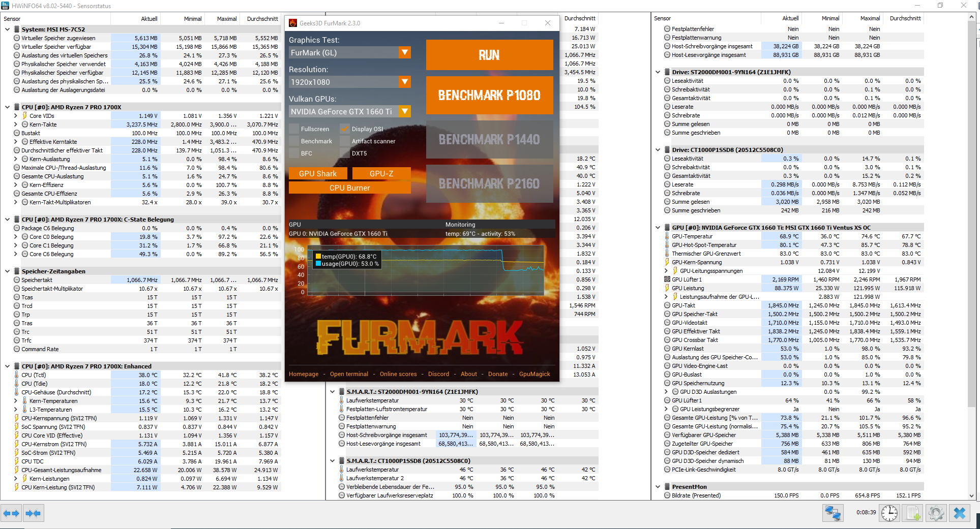
Task: Start the BENCHMARK P1440 preset
Action: (489, 139)
